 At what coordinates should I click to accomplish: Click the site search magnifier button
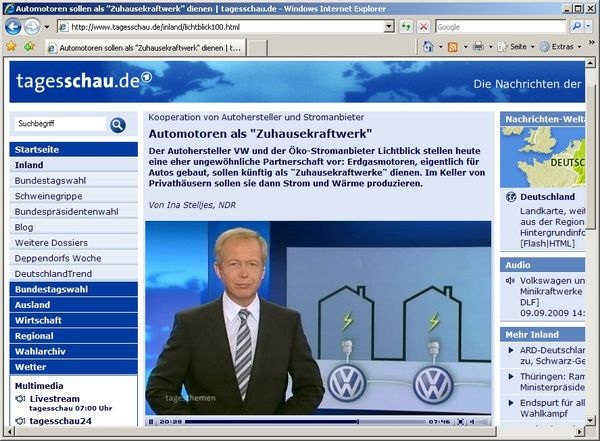(118, 125)
